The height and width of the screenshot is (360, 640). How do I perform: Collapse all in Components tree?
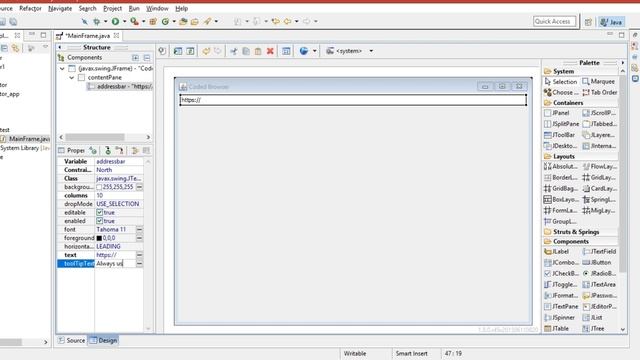pos(147,58)
